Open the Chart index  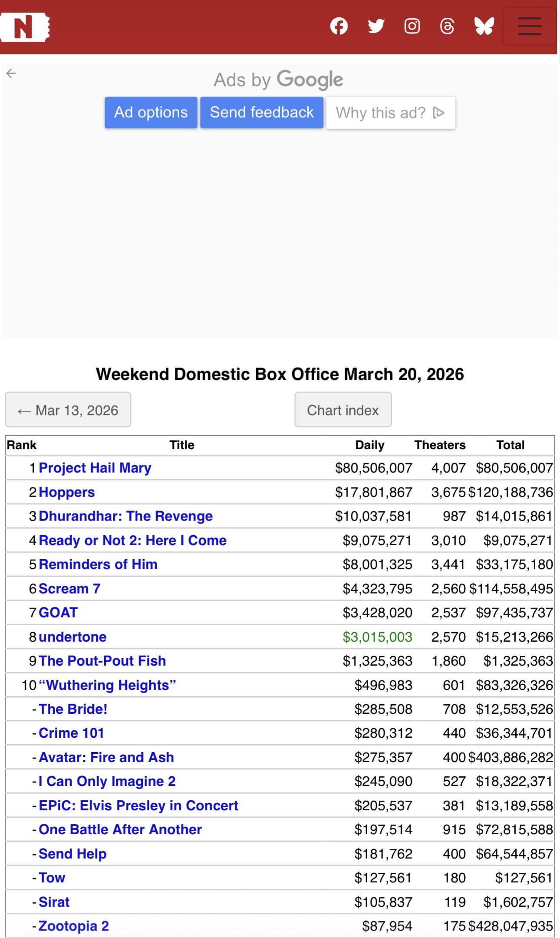[x=343, y=410]
